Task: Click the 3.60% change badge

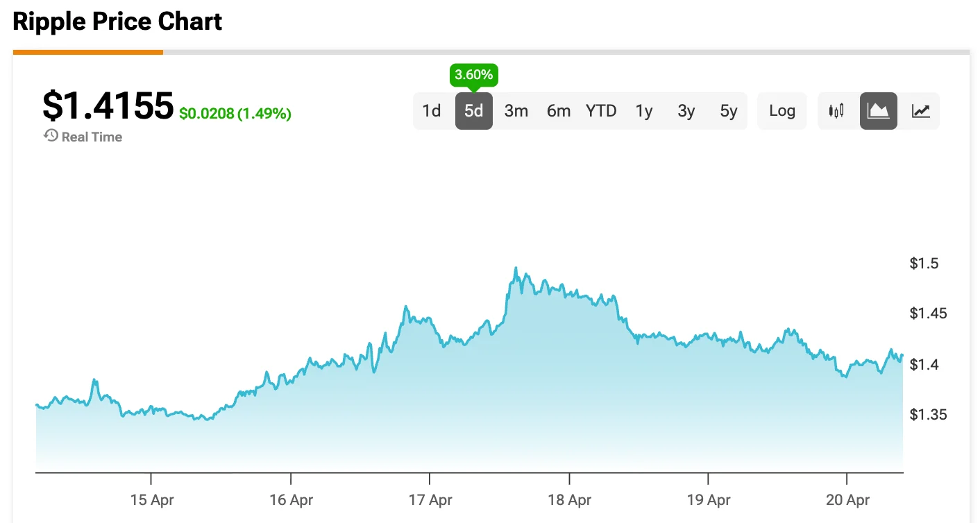Action: (x=474, y=74)
